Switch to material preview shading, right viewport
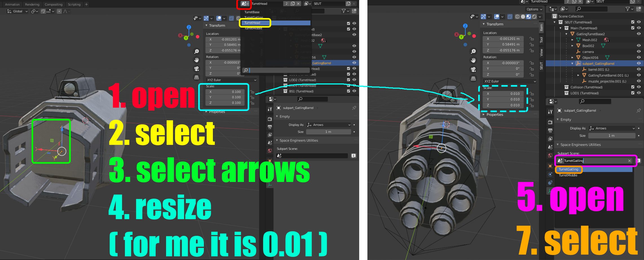Viewport: 644px width, 260px height. (529, 17)
